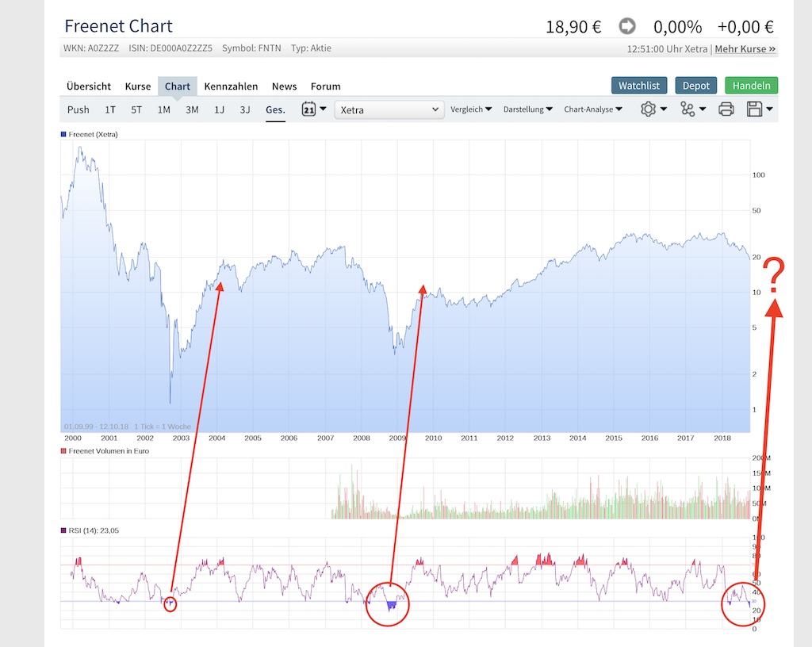Click purple RSI (14) legend swatch

(63, 530)
